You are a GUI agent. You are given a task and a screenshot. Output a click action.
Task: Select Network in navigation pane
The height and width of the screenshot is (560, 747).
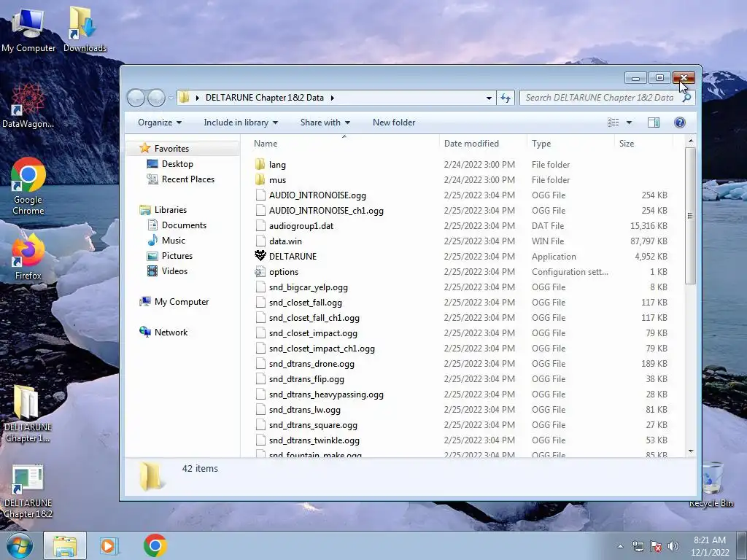tap(164, 332)
